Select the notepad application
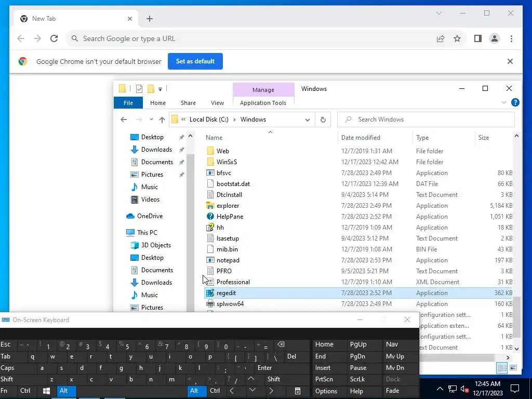This screenshot has width=532, height=399. [x=228, y=260]
